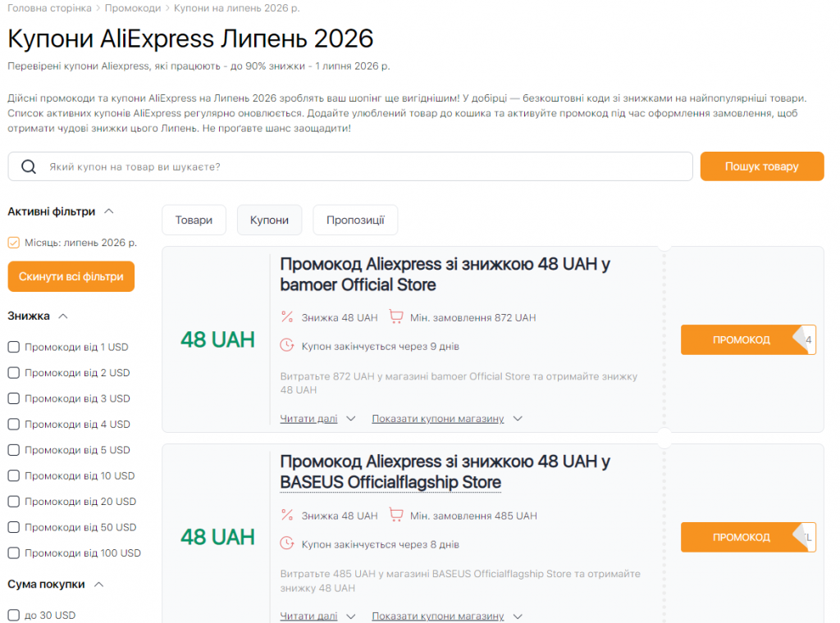Check Промокоди від 20 USD
The image size is (840, 623).
13,501
